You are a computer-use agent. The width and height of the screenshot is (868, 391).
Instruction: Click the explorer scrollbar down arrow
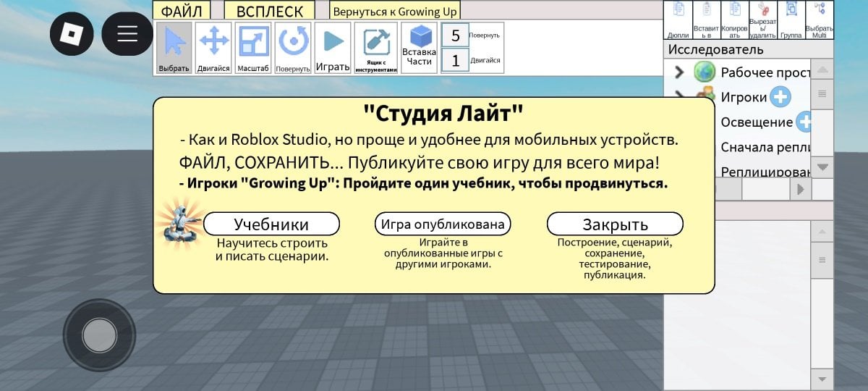pyautogui.click(x=822, y=167)
